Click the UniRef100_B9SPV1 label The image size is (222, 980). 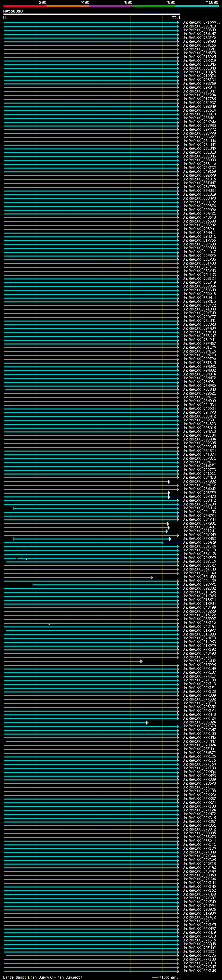pos(199,585)
